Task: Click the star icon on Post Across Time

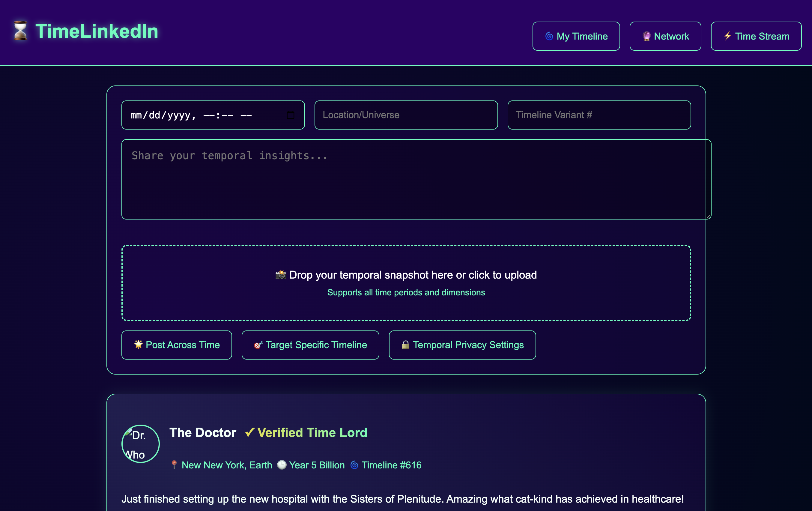Action: click(138, 344)
